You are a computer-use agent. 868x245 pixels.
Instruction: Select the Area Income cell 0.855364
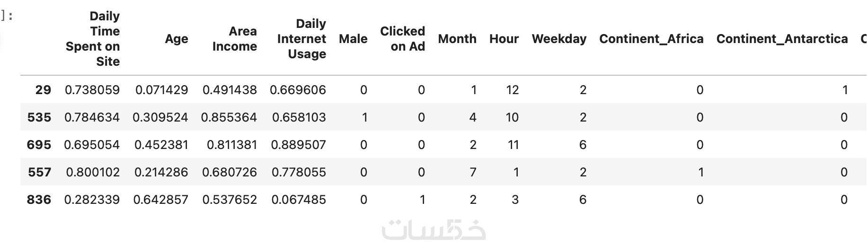pyautogui.click(x=229, y=117)
